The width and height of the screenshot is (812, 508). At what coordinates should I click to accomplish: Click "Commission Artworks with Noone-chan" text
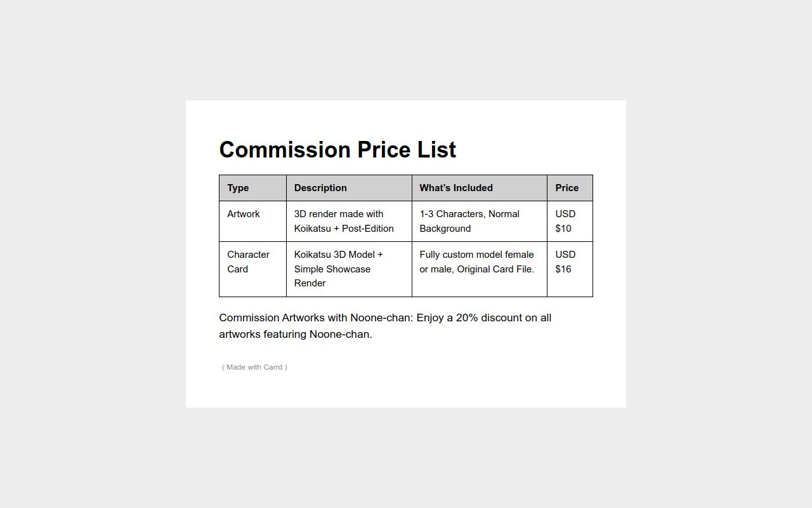tap(315, 317)
